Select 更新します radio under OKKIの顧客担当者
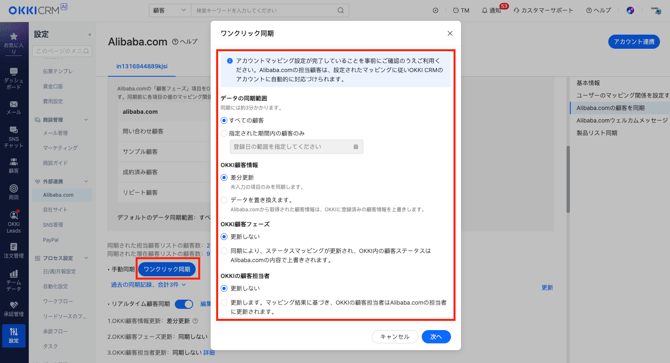 click(x=224, y=303)
